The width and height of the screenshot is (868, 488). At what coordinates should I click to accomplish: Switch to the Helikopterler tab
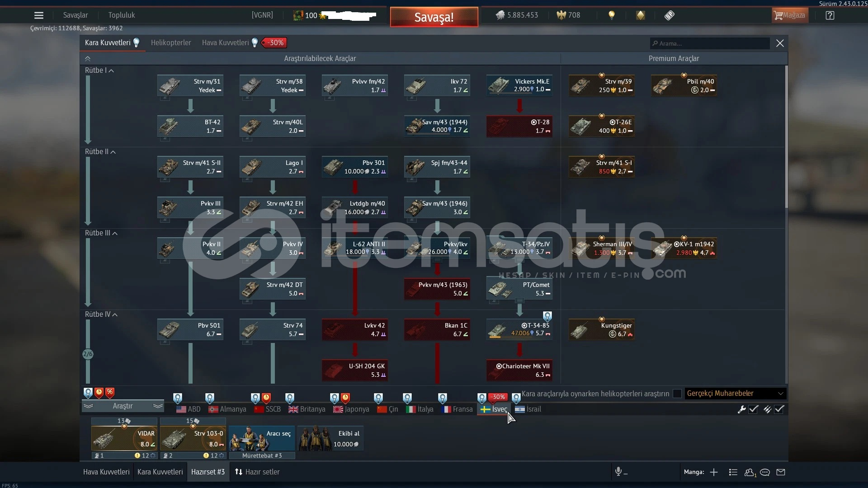[x=171, y=43]
